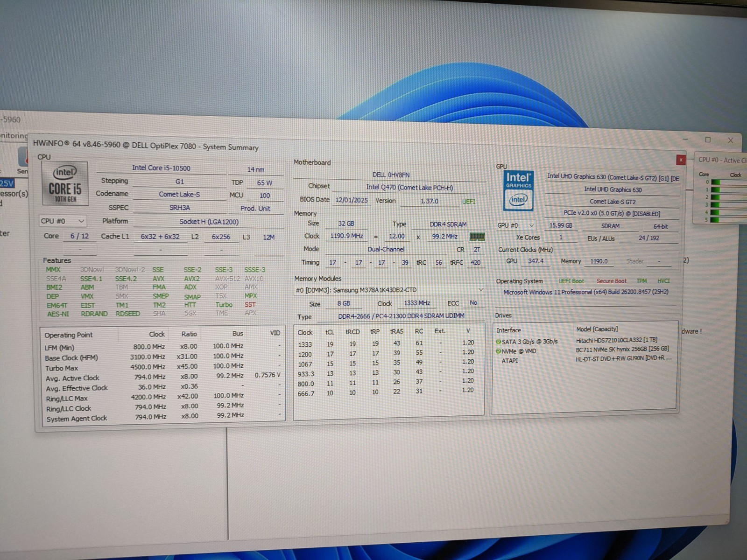Expand the memory module list showing Samsung M378A1K43DB2-CTD
The height and width of the screenshot is (560, 747).
coord(390,290)
